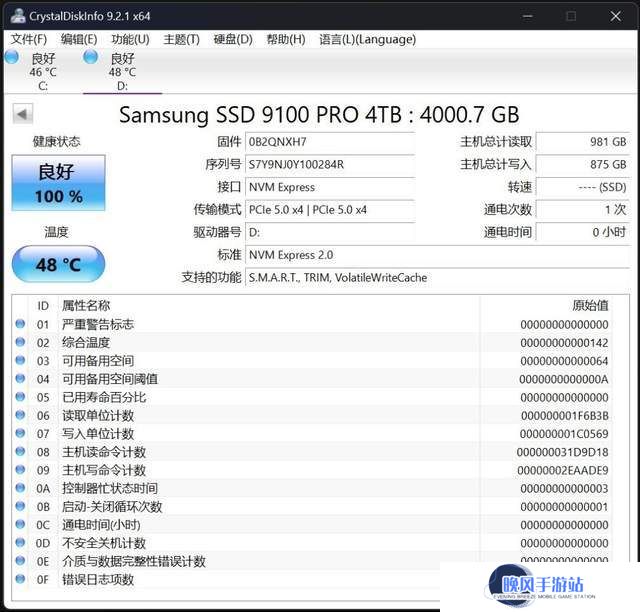Click the supported features field with TRIM
This screenshot has width=640, height=612.
438,278
